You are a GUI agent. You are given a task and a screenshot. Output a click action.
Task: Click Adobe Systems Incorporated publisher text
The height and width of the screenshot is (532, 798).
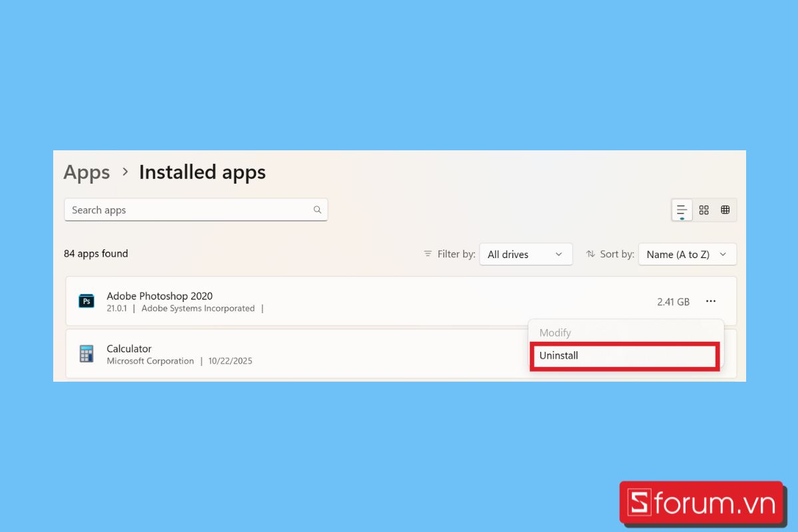[198, 309]
